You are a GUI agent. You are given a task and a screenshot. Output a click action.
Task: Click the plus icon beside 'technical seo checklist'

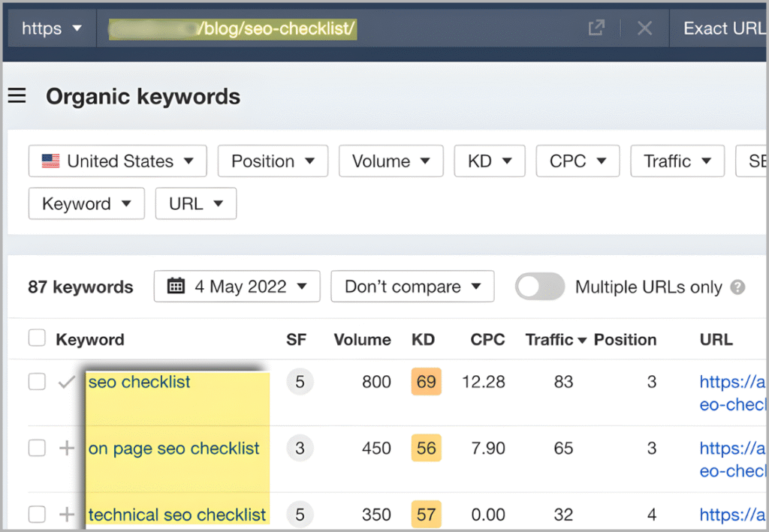coord(66,515)
